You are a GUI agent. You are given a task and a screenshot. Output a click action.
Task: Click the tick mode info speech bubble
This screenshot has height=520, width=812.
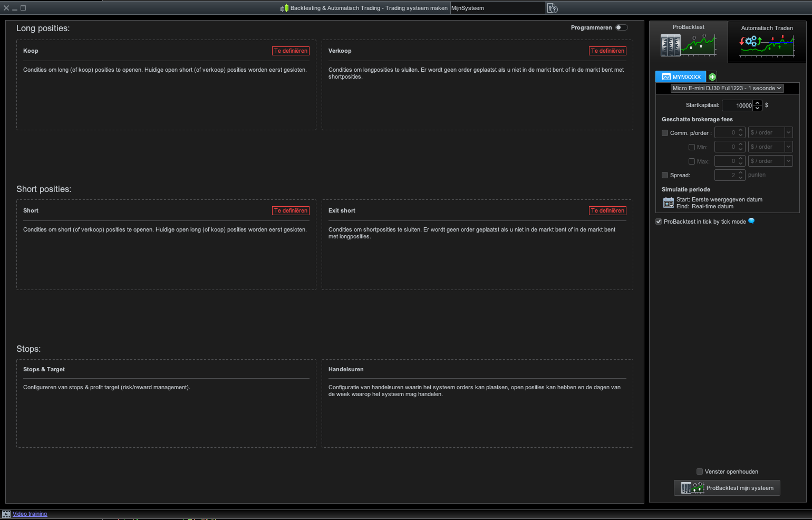pos(751,221)
